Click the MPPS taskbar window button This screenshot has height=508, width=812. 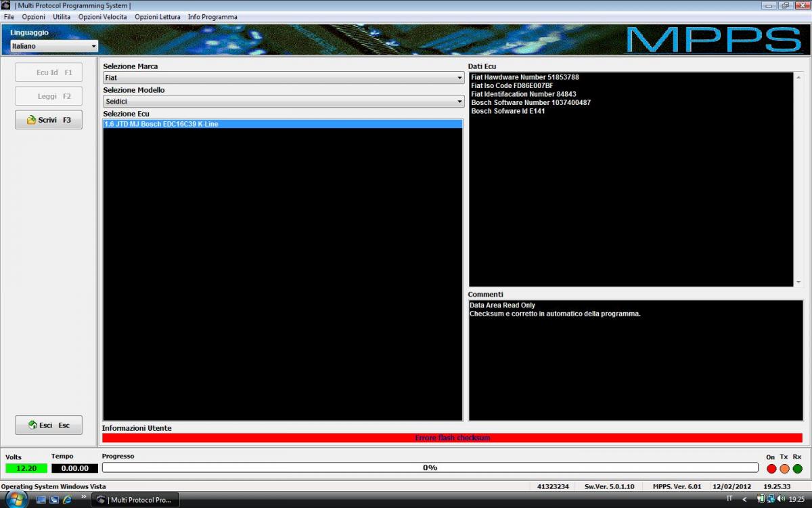[135, 500]
